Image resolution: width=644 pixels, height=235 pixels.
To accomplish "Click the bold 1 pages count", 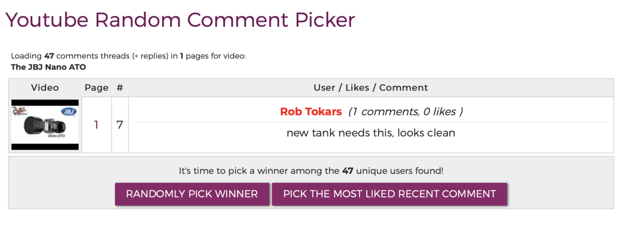I will point(182,56).
